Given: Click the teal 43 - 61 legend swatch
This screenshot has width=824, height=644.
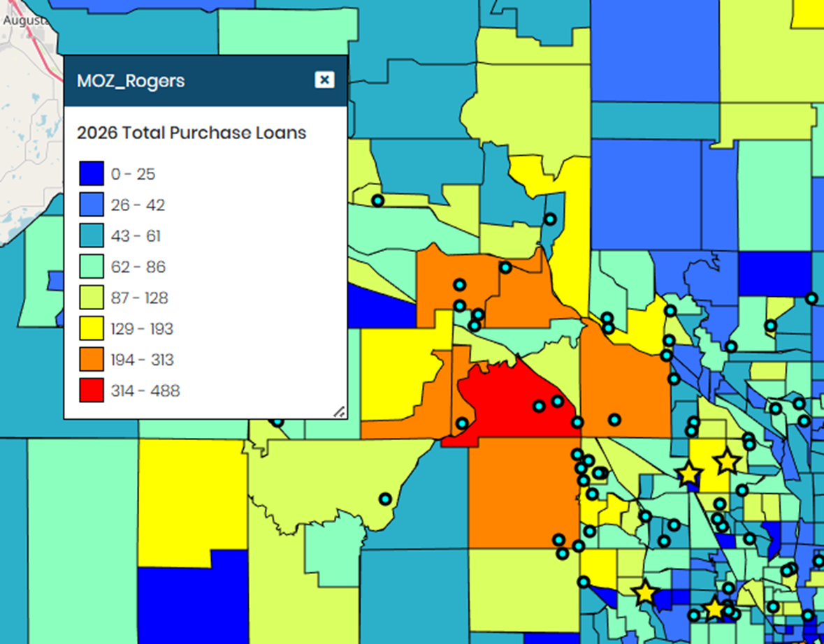Looking at the screenshot, I should click(92, 235).
